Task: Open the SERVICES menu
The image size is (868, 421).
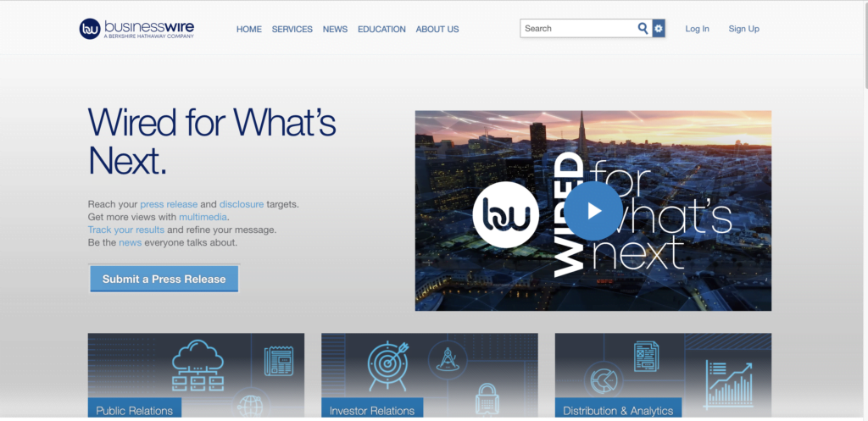Action: [x=292, y=30]
